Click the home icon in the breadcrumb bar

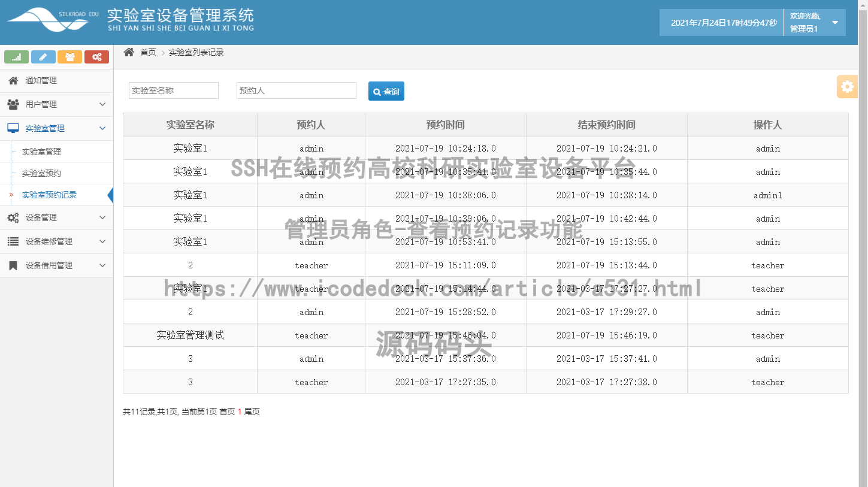click(128, 52)
